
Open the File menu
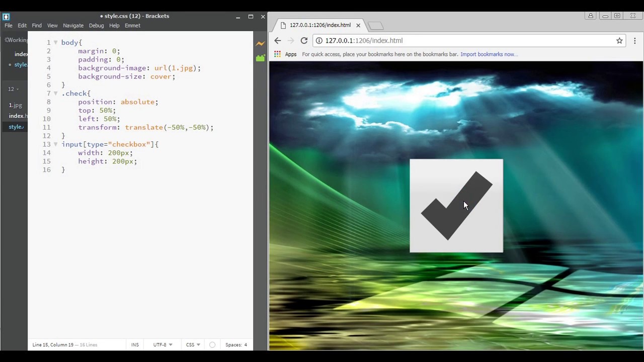click(x=9, y=26)
